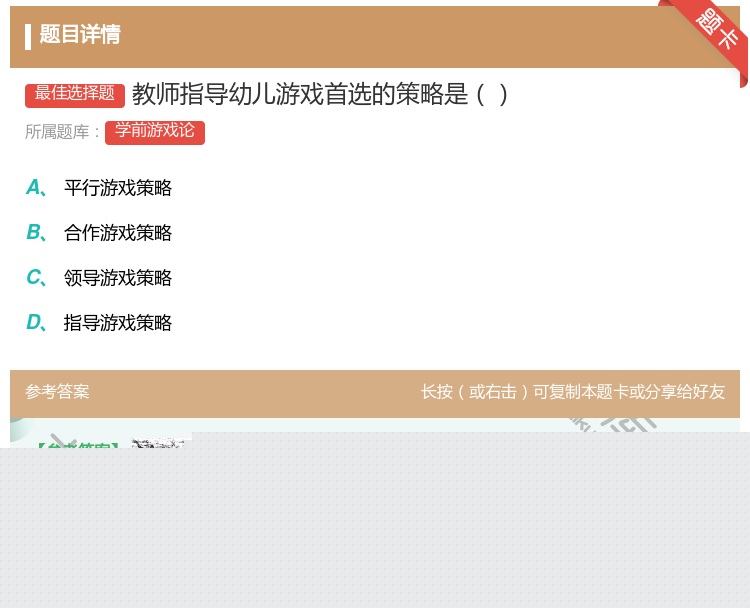Screen dimensions: 750x608
Task: Click the letter D option marker
Action: click(36, 322)
